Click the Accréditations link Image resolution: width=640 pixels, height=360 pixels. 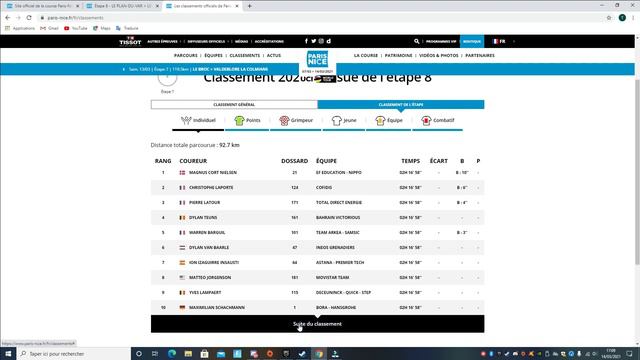269,41
